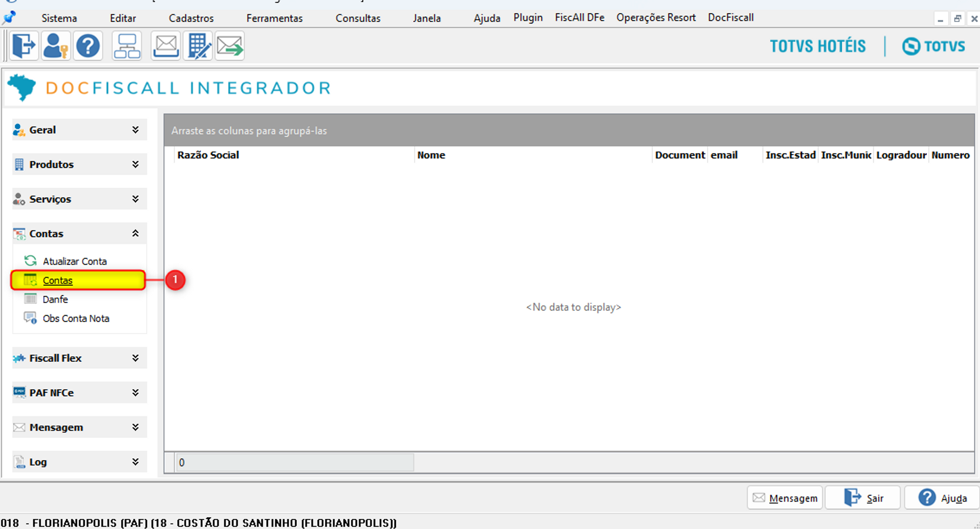
Task: Open the Ferramentas menu
Action: [274, 18]
